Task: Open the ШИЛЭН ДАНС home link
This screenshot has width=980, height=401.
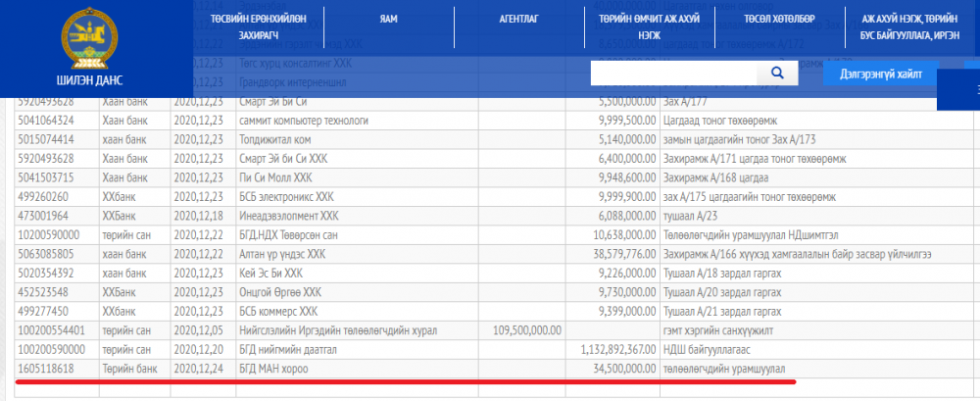Action: coord(89,80)
